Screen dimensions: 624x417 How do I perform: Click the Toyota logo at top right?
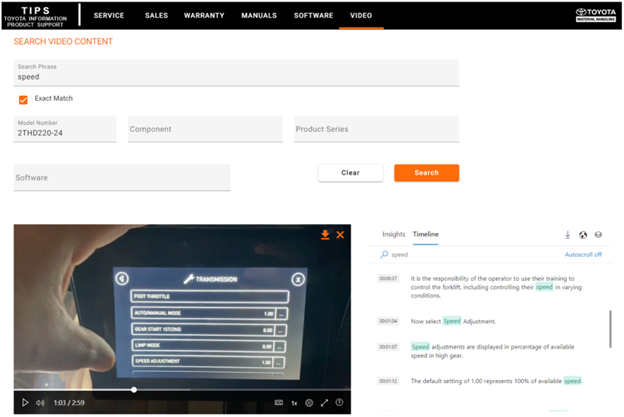point(595,15)
